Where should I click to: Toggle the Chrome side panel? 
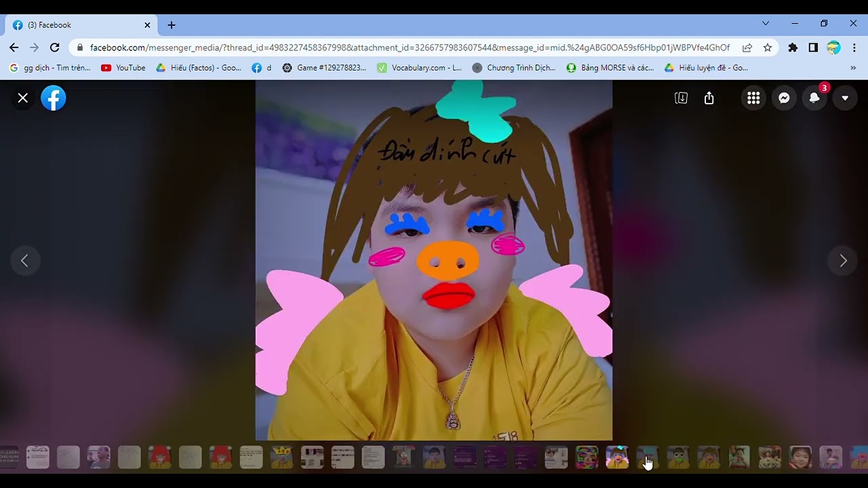[x=813, y=47]
